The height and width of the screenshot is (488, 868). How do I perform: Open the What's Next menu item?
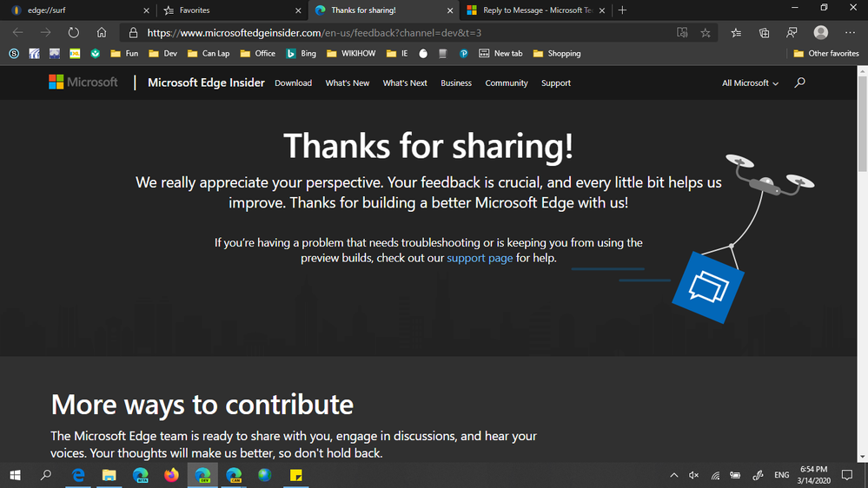pos(405,83)
